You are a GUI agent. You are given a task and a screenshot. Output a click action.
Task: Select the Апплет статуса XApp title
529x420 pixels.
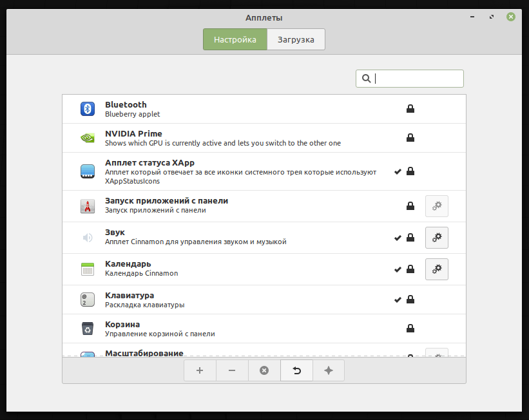pos(149,162)
